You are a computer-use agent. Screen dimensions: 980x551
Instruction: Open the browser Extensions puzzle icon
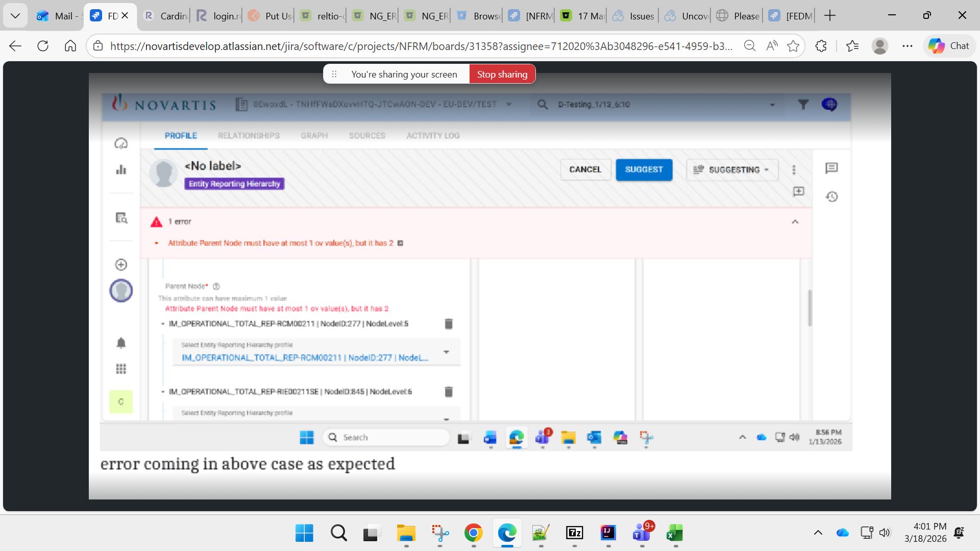tap(821, 46)
